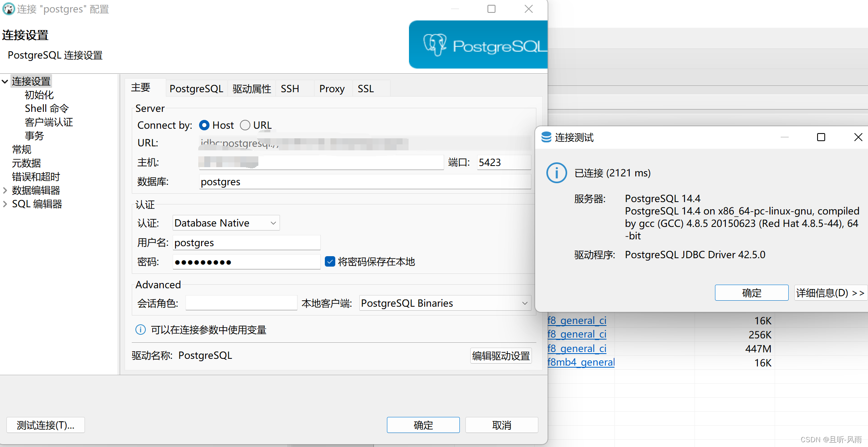
Task: Click the 端口 input field showing 5423
Action: point(503,162)
